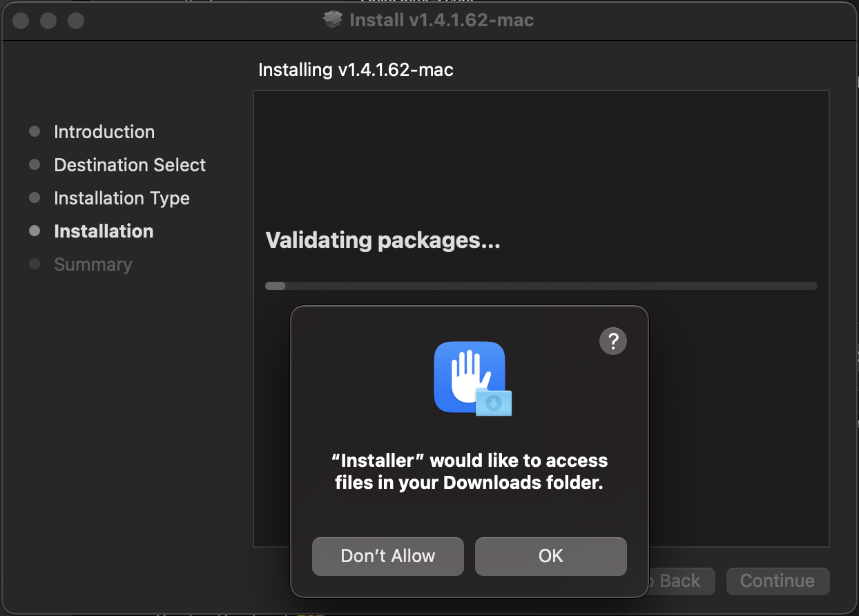Zoom the installer window using third titlebar button
859x616 pixels.
[76, 21]
